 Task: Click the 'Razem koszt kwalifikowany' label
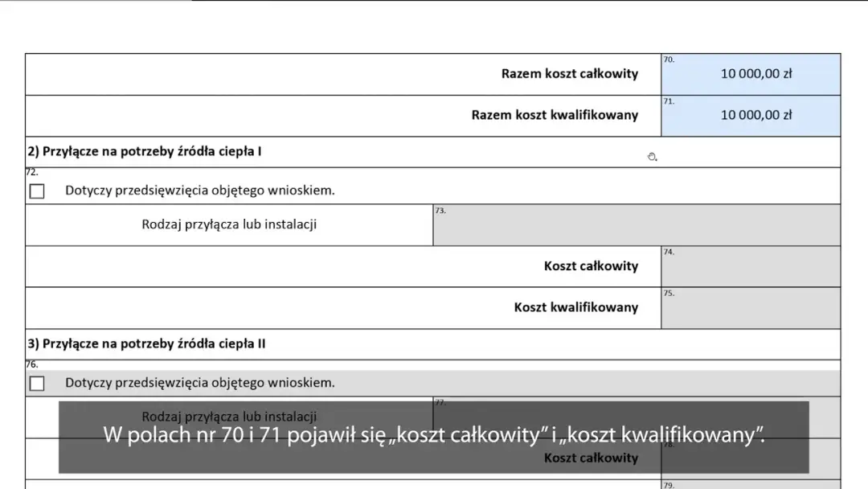(x=553, y=115)
